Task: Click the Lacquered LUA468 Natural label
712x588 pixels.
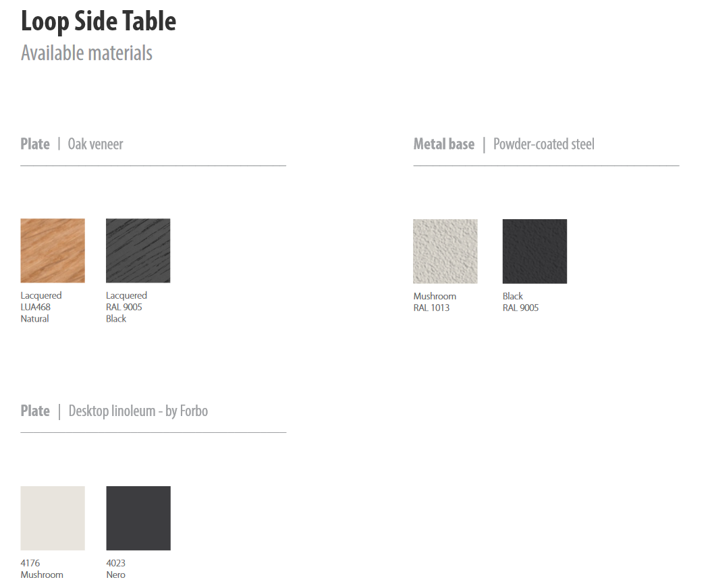Action: (x=41, y=307)
